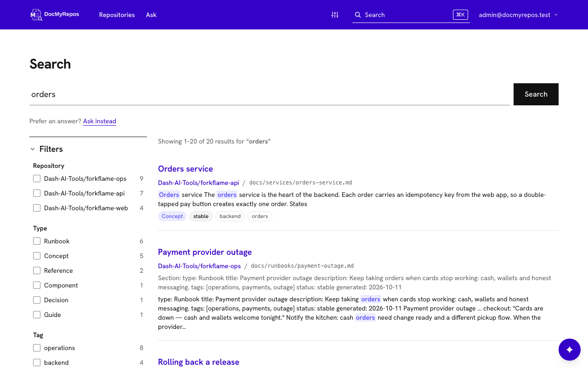This screenshot has height=368, width=588.
Task: Open forkflame-ops repository link under Payment outage
Action: (199, 266)
